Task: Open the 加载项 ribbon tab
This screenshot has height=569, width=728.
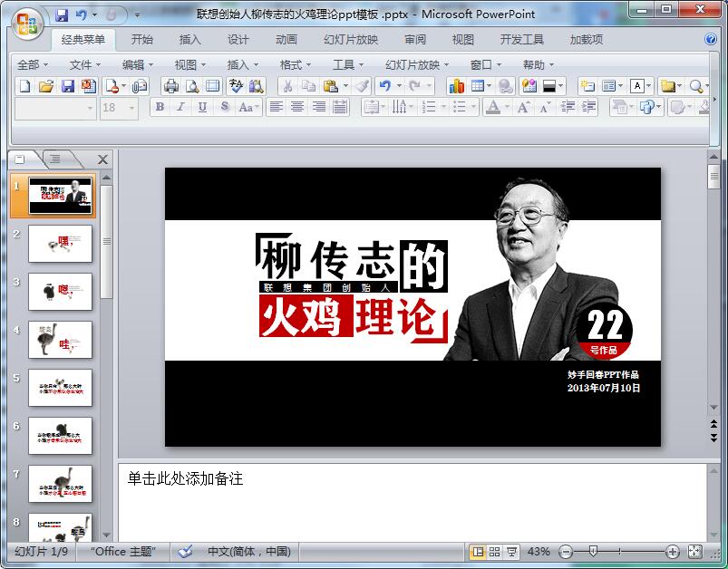Action: (x=586, y=40)
